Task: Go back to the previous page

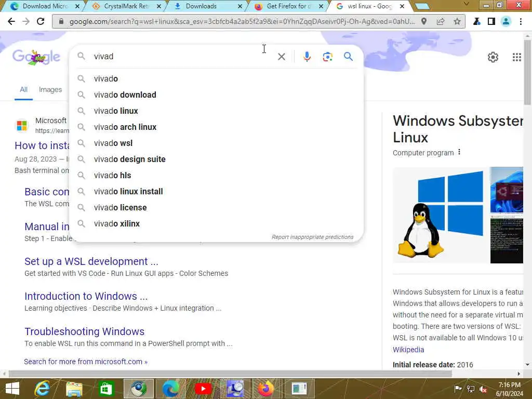Action: (x=11, y=21)
